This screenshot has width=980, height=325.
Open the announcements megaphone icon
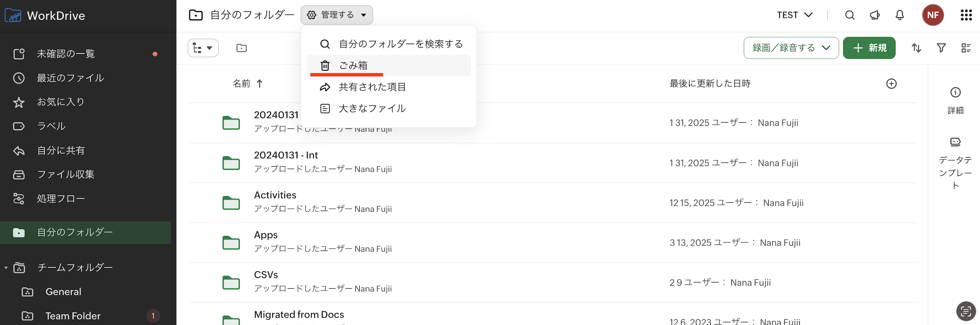875,15
